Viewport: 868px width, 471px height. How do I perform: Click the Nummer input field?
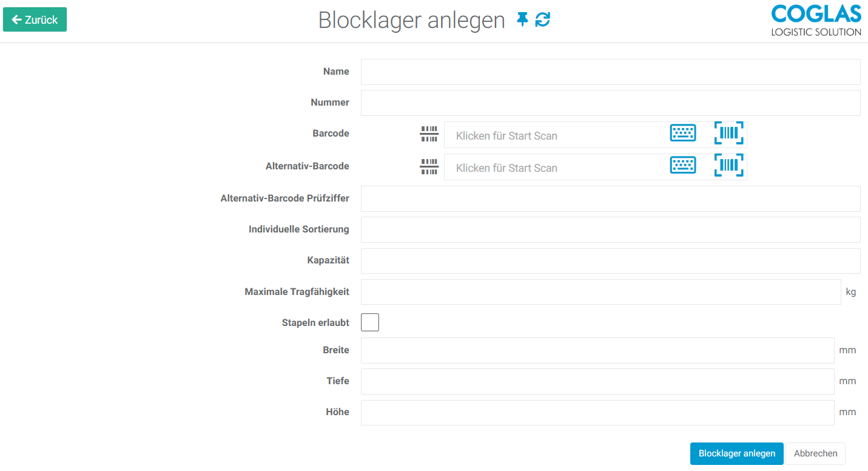(x=610, y=103)
